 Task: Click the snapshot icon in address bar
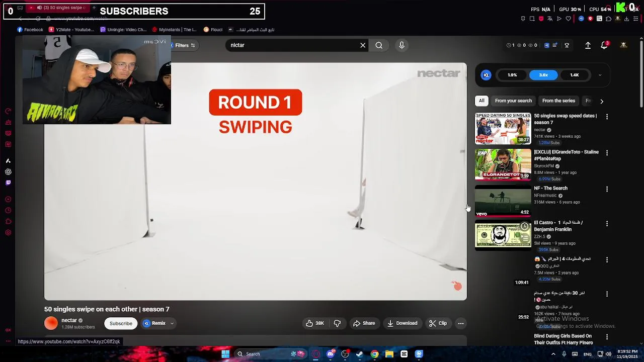pyautogui.click(x=532, y=19)
